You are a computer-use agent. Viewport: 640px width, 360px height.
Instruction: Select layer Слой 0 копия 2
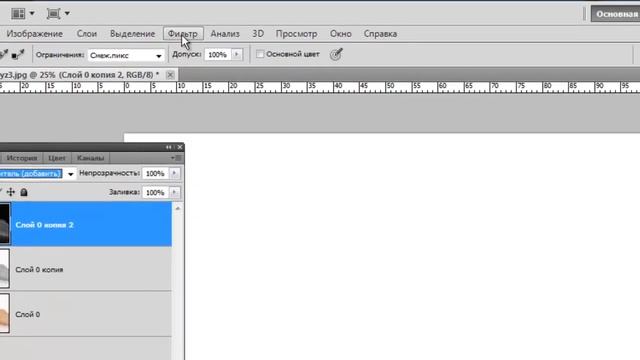86,224
